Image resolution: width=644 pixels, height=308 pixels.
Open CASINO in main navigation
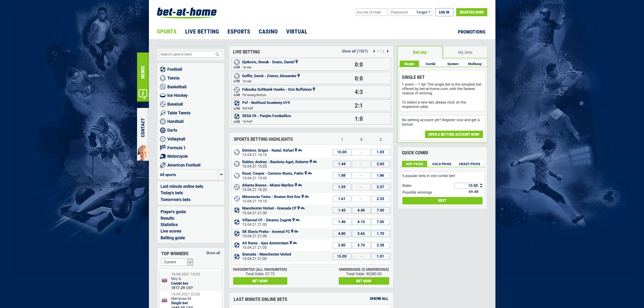(x=268, y=32)
